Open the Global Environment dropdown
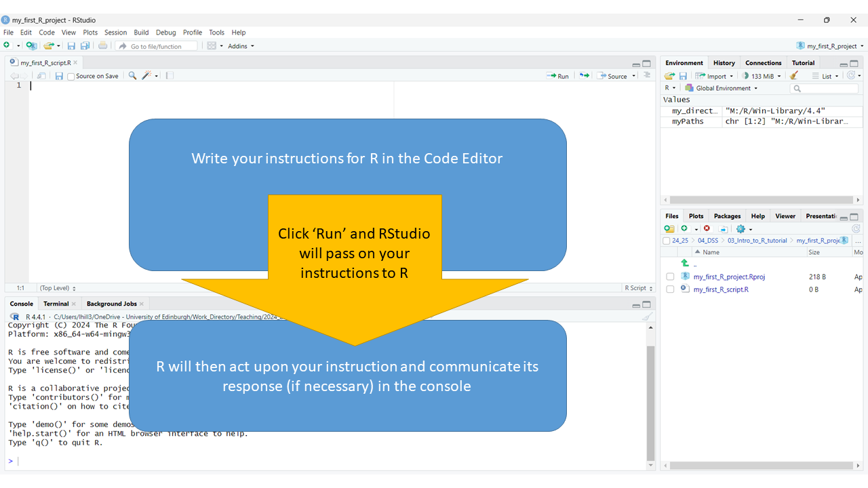The height and width of the screenshot is (488, 868). (x=721, y=88)
